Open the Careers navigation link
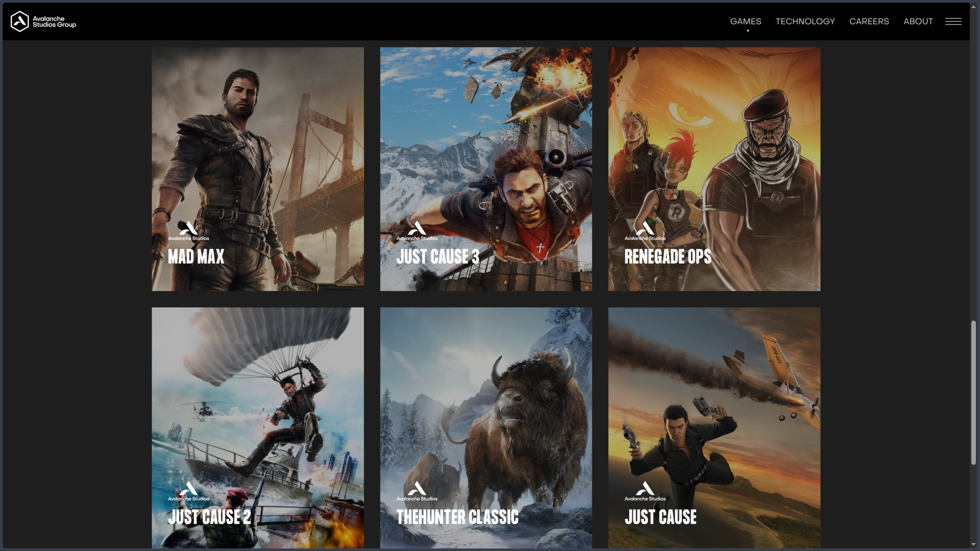 coord(869,21)
